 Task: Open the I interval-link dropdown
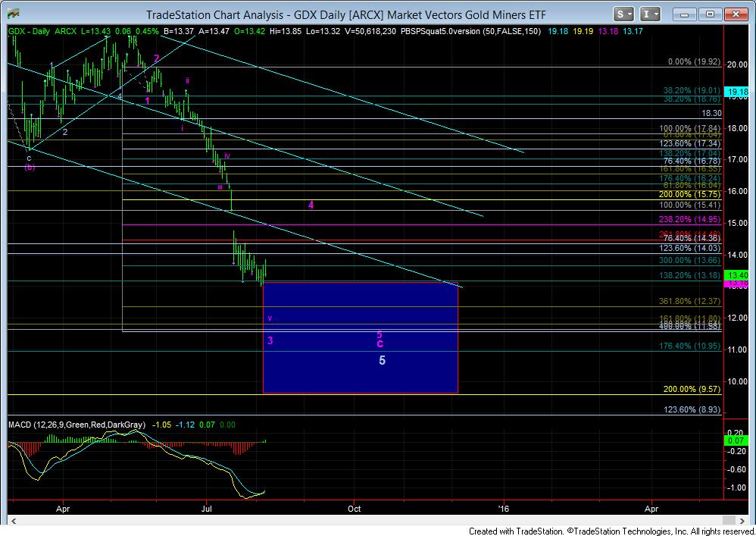coord(650,14)
